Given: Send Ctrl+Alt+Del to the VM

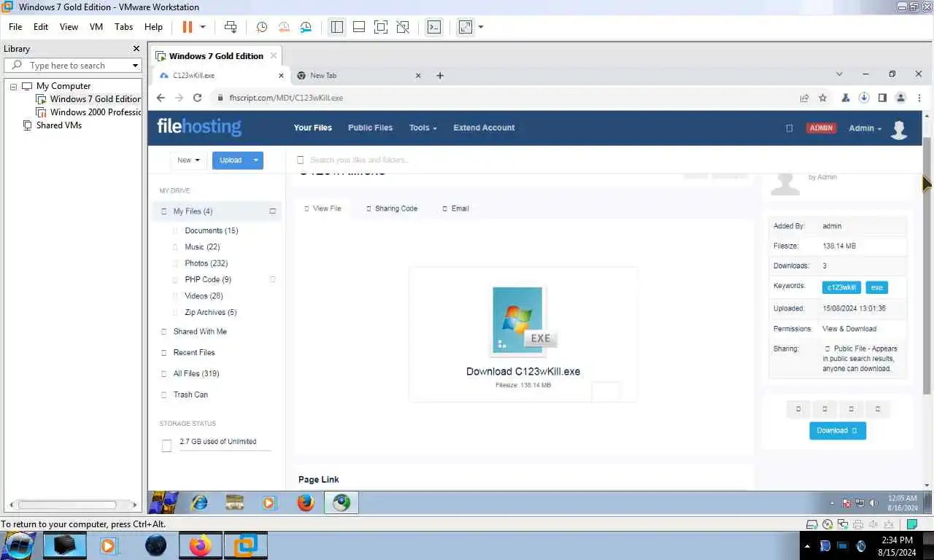Looking at the screenshot, I should pos(231,27).
